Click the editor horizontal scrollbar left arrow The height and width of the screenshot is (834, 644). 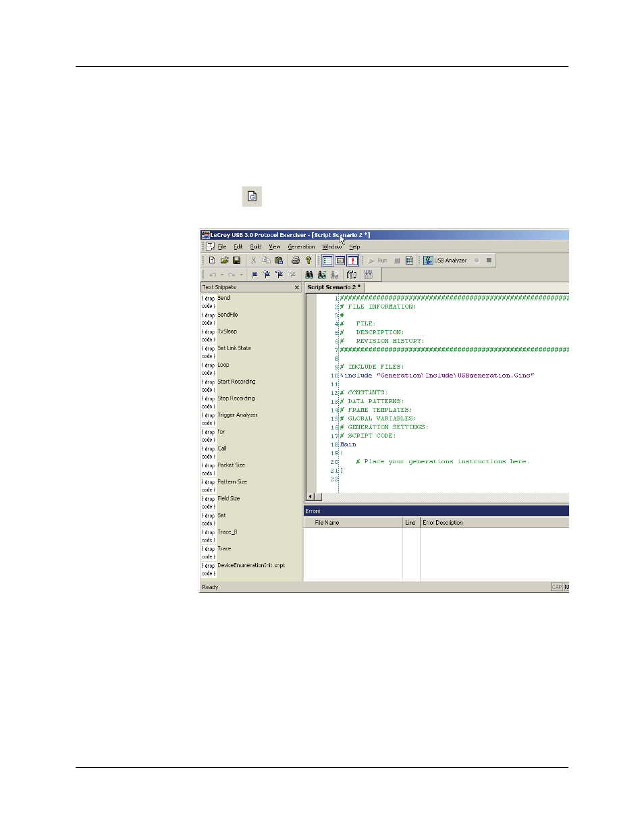click(x=311, y=497)
